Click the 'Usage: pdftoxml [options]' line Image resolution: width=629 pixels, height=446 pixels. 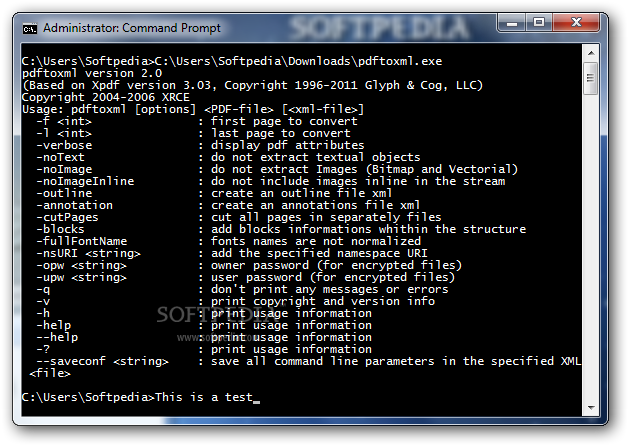193,109
